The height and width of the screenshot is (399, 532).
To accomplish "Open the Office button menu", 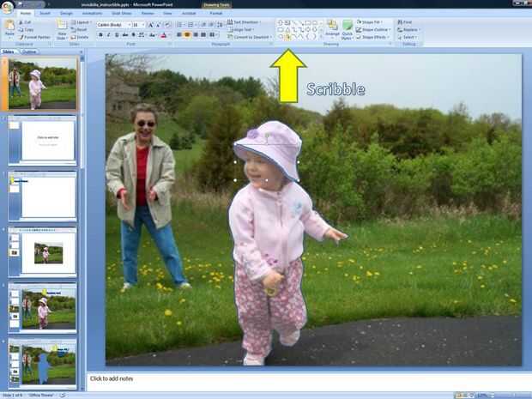I will pyautogui.click(x=8, y=7).
